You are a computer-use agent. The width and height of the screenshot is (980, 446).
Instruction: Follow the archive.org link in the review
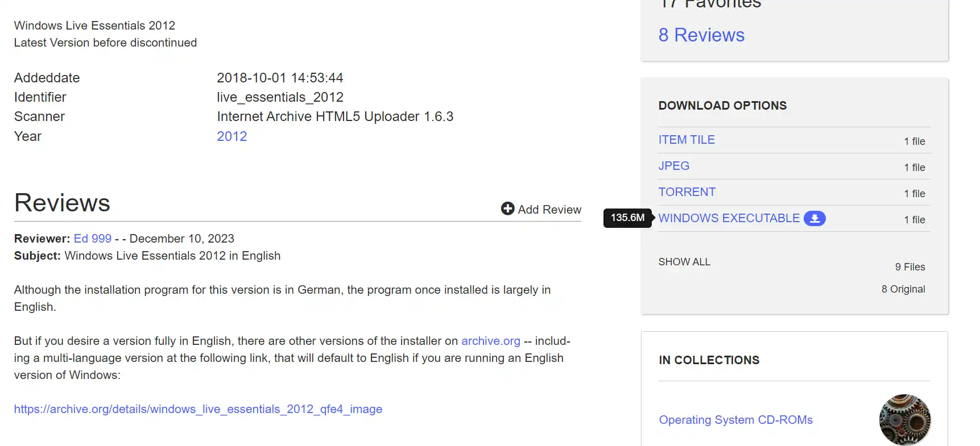pos(490,341)
